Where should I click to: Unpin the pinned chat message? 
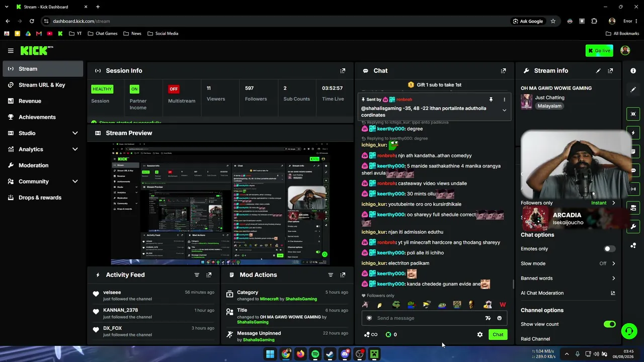(x=491, y=100)
